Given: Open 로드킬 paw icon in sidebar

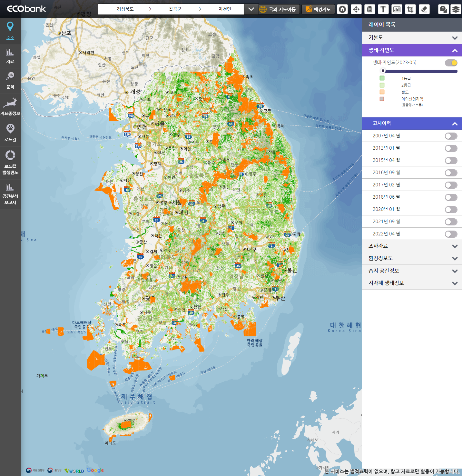Looking at the screenshot, I should pyautogui.click(x=10, y=133).
